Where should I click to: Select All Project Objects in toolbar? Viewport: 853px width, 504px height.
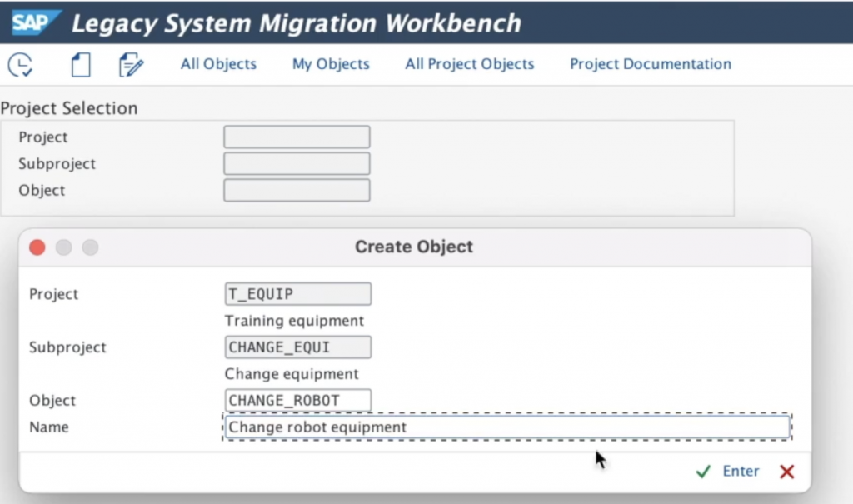[469, 64]
